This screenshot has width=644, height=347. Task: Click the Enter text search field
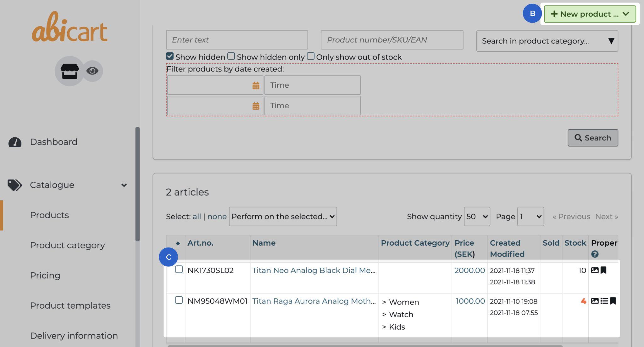pyautogui.click(x=237, y=40)
